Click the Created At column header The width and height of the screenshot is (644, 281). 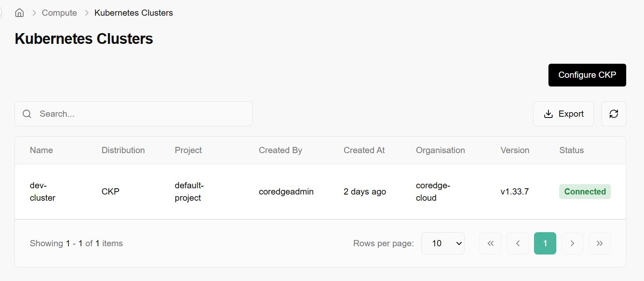(x=364, y=150)
